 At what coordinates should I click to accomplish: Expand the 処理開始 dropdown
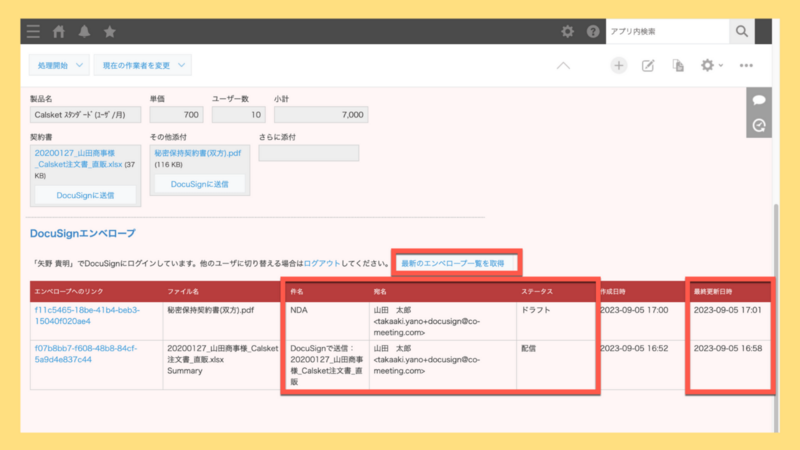pos(60,65)
